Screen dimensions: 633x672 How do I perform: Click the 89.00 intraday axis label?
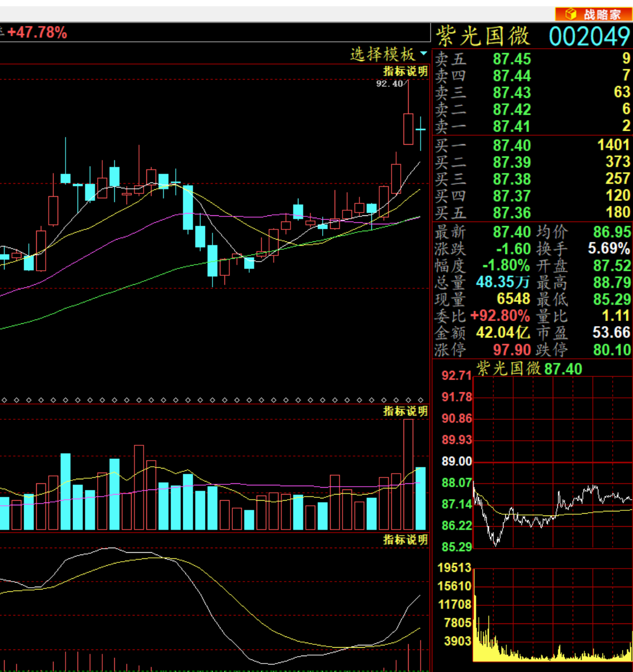click(457, 462)
